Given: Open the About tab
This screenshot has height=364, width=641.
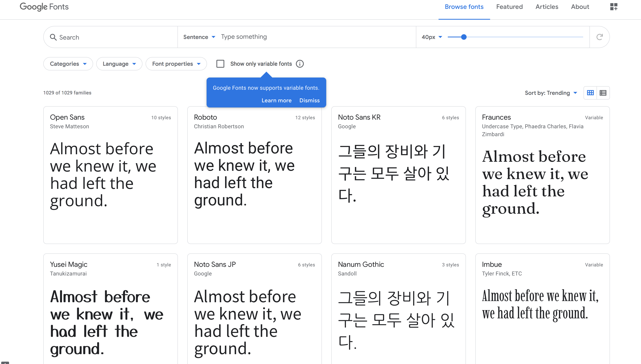Looking at the screenshot, I should [x=580, y=7].
